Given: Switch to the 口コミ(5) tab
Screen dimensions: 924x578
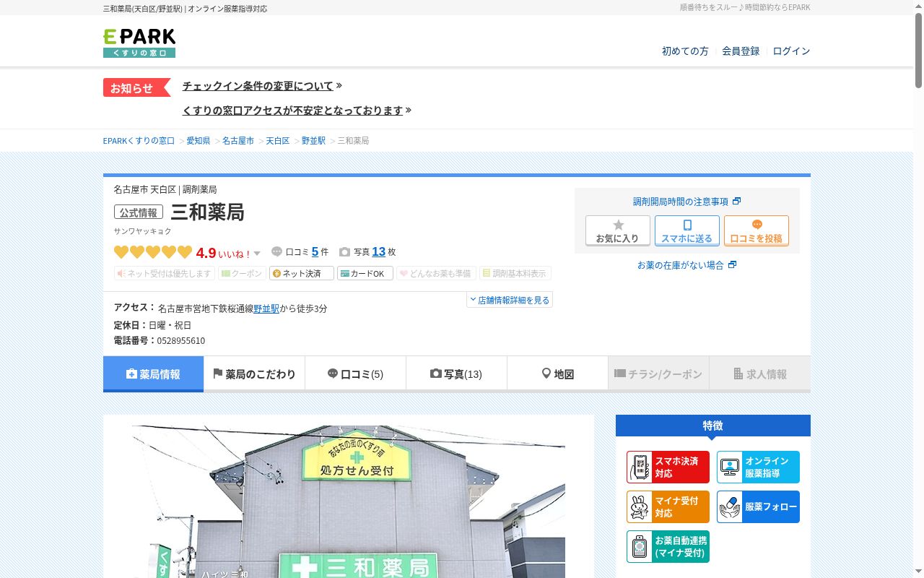Looking at the screenshot, I should (x=355, y=374).
